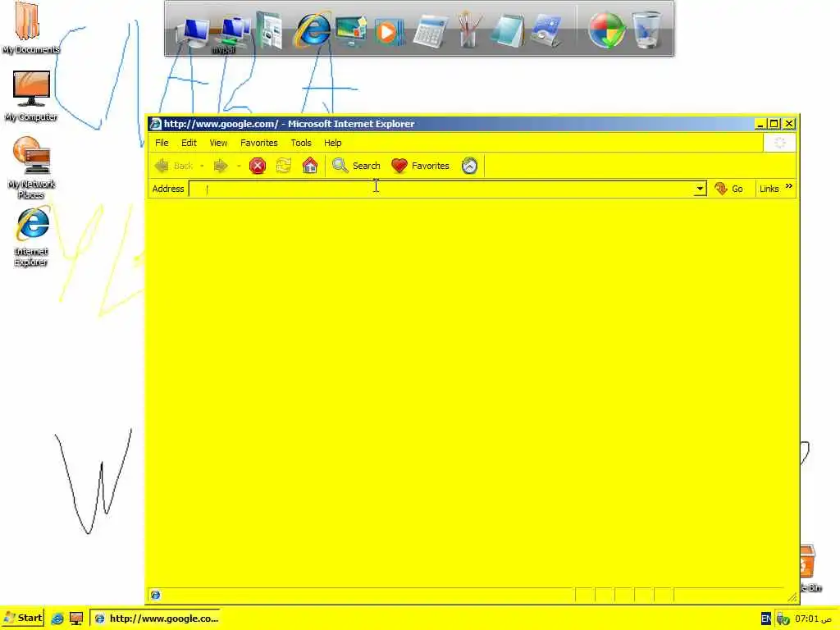Image resolution: width=840 pixels, height=630 pixels.
Task: Launch IE from the quick launch bar
Action: tap(57, 619)
